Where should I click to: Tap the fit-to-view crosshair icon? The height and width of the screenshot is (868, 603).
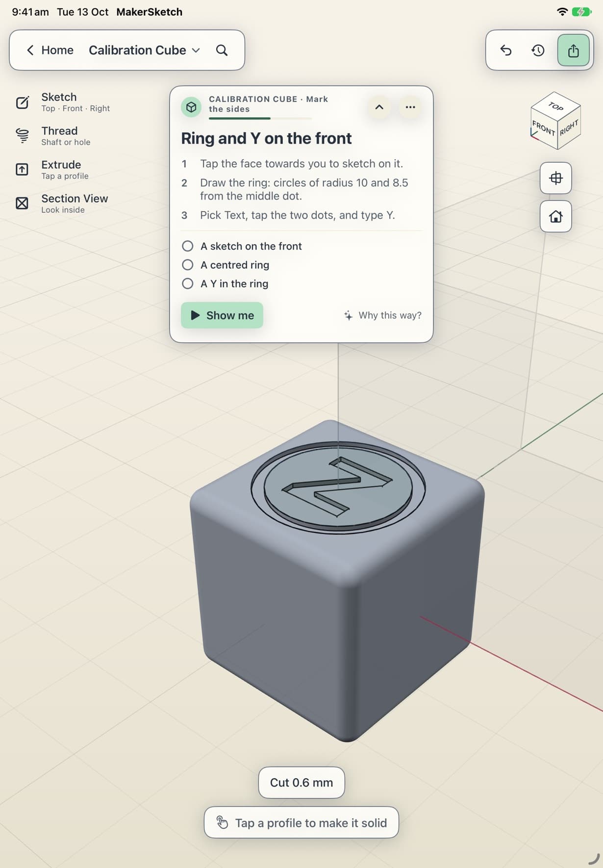coord(555,178)
